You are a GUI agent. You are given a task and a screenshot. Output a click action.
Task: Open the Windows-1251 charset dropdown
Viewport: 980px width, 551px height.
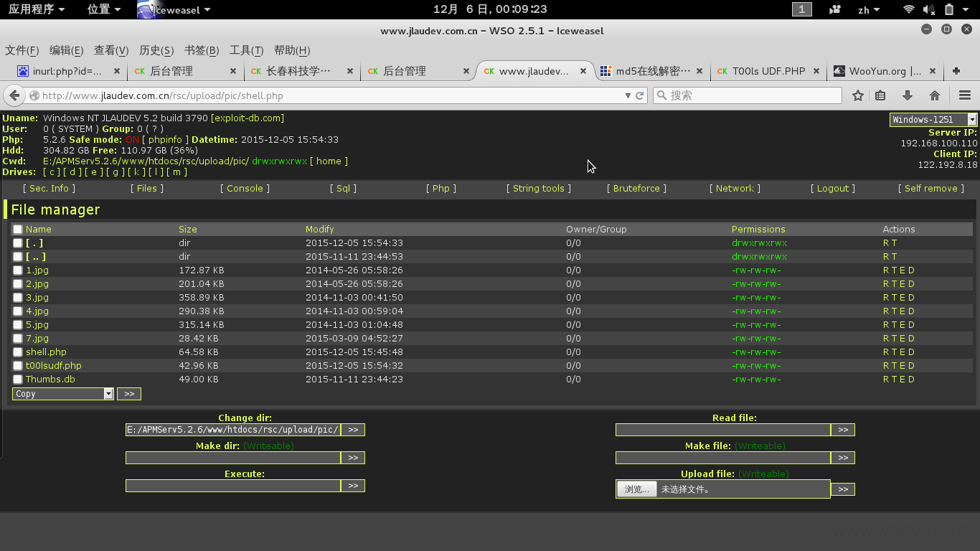point(933,120)
